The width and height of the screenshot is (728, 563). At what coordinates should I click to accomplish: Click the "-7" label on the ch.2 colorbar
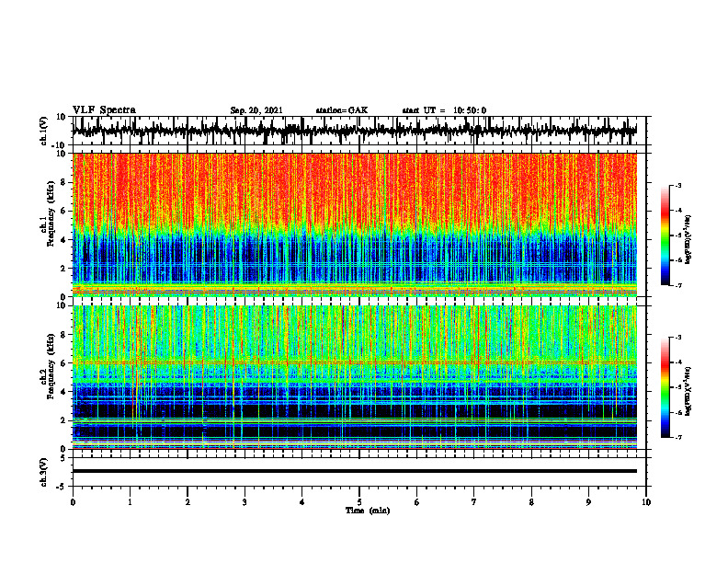[x=677, y=438]
